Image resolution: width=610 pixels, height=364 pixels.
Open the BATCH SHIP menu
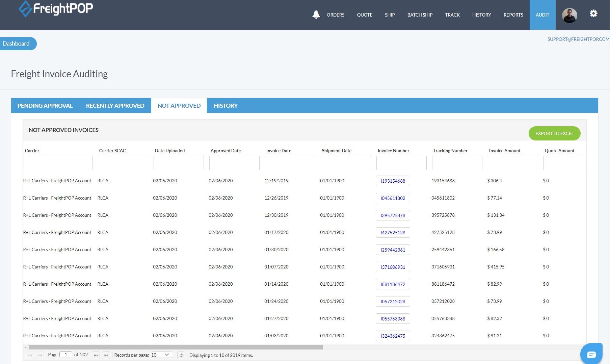[x=420, y=15]
